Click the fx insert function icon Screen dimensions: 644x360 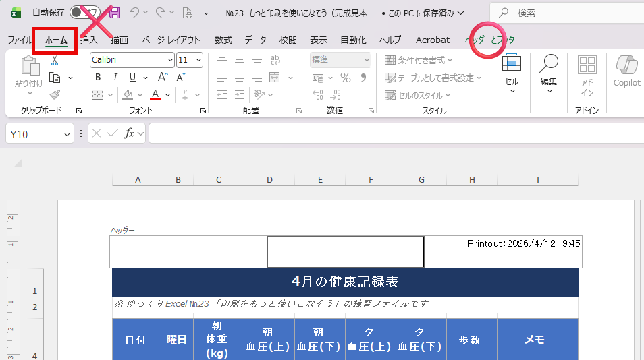coord(130,133)
